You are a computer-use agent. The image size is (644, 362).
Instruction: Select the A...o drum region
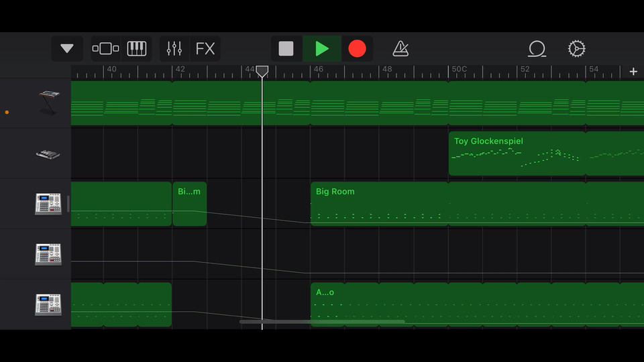[x=327, y=304]
